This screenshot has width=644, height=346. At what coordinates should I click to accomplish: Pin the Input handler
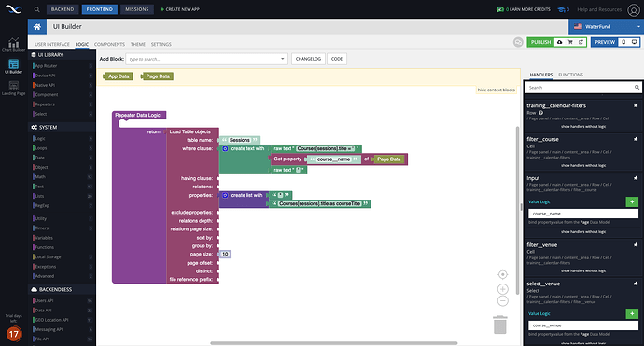tap(636, 178)
